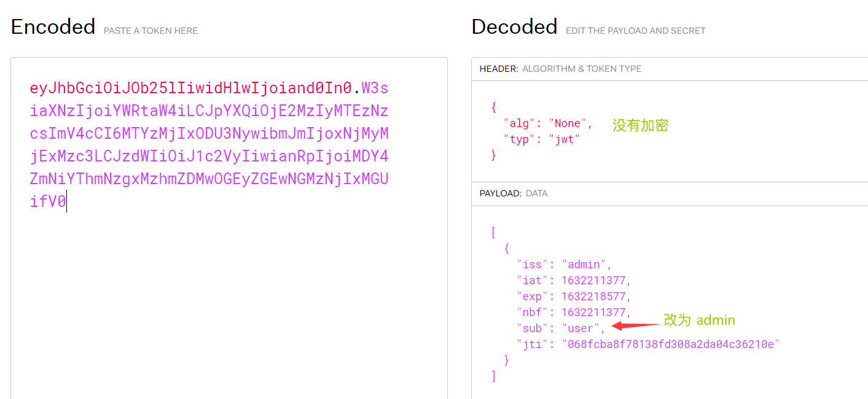
Task: Click the green "改为 admin" annotation
Action: pyautogui.click(x=699, y=320)
